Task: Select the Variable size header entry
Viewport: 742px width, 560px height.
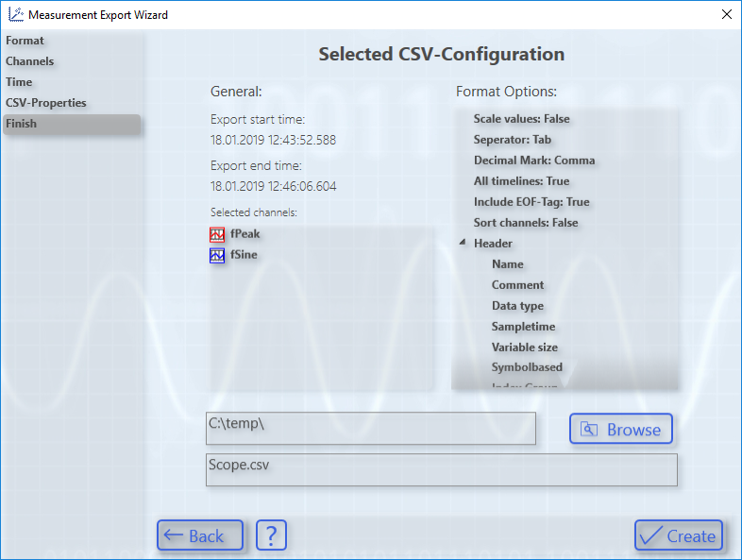Action: [525, 348]
